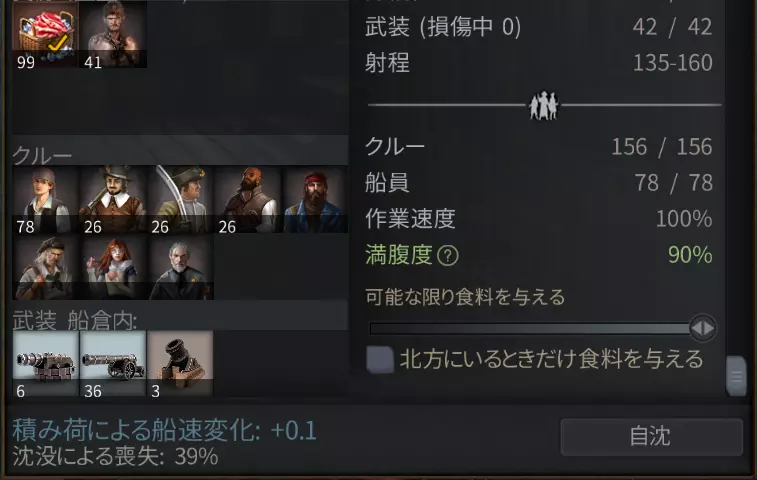Select the sailor crew icon showing 78
757x480 pixels.
coord(45,200)
